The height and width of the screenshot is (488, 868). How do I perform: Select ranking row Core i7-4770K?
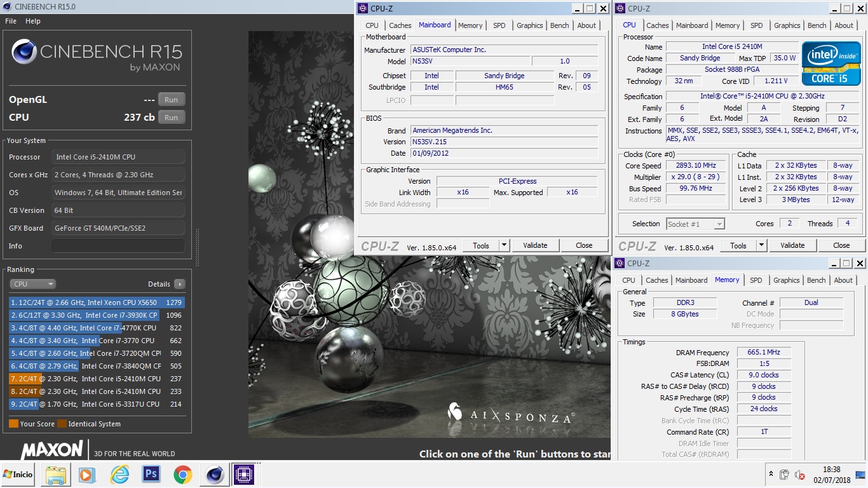[97, 328]
